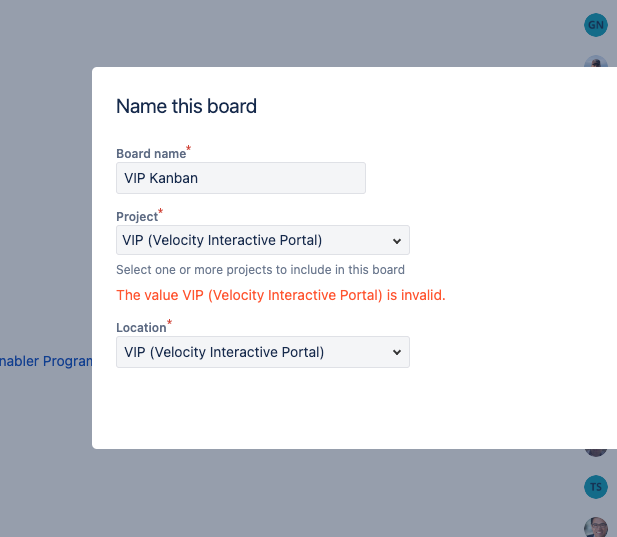Click the red asterisk beside Board name
The height and width of the screenshot is (537, 617).
(x=189, y=150)
